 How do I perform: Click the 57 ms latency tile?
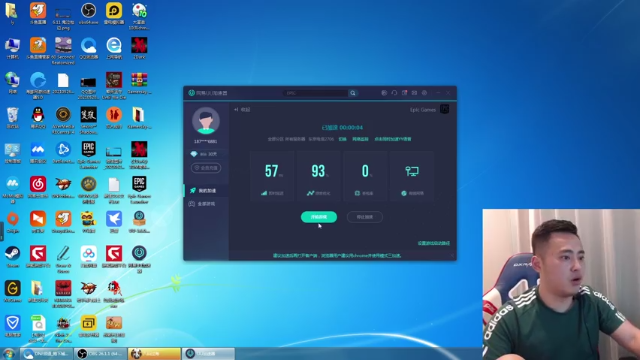coord(272,176)
